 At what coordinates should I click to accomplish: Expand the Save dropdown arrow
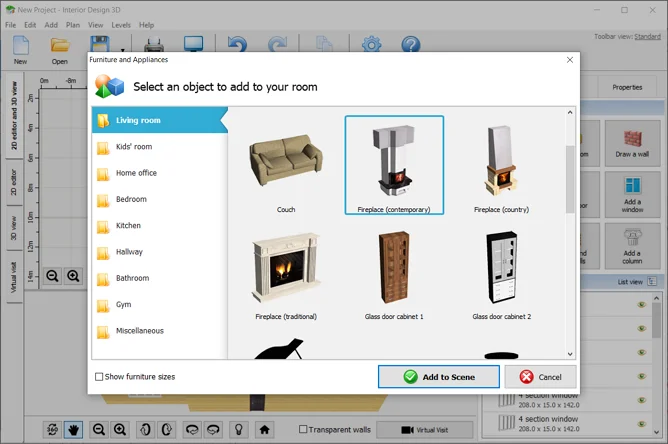pyautogui.click(x=122, y=49)
